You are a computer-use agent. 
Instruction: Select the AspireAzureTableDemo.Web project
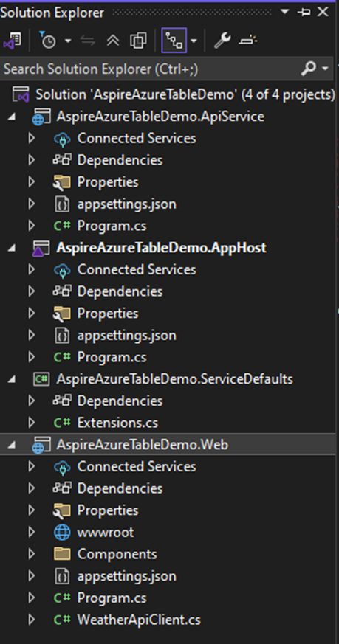[x=143, y=445]
